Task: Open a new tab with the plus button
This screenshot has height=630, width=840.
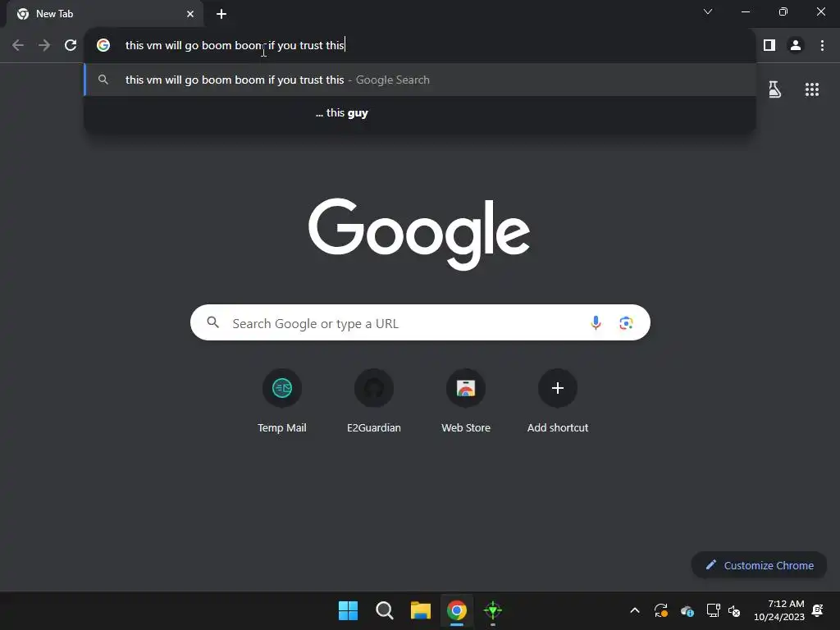Action: pos(221,14)
